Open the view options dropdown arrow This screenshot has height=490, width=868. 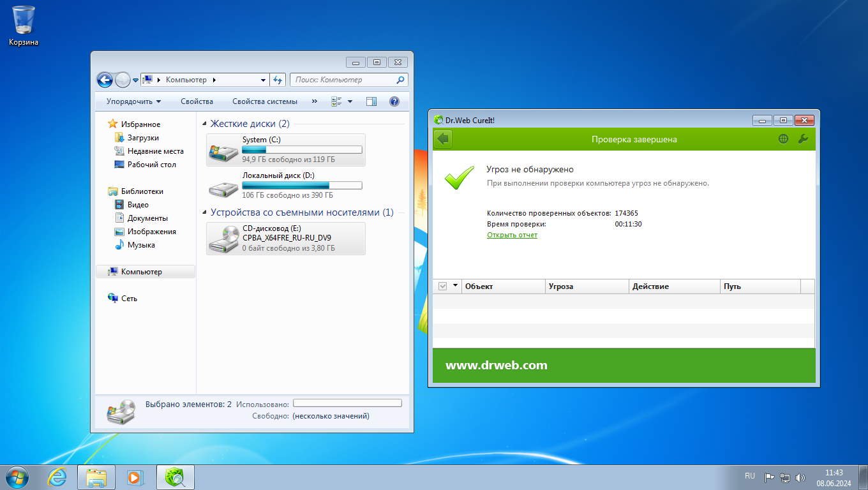tap(350, 101)
